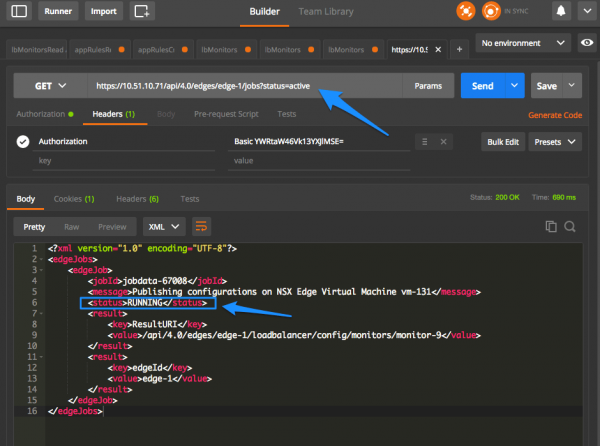View the response Cookies (1) tab
This screenshot has height=446, width=600.
(x=74, y=199)
